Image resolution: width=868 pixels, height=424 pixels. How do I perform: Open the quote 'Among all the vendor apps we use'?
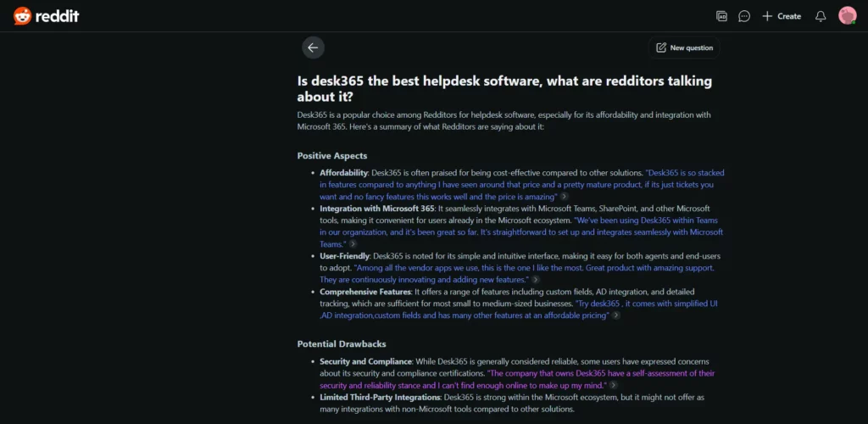(517, 273)
